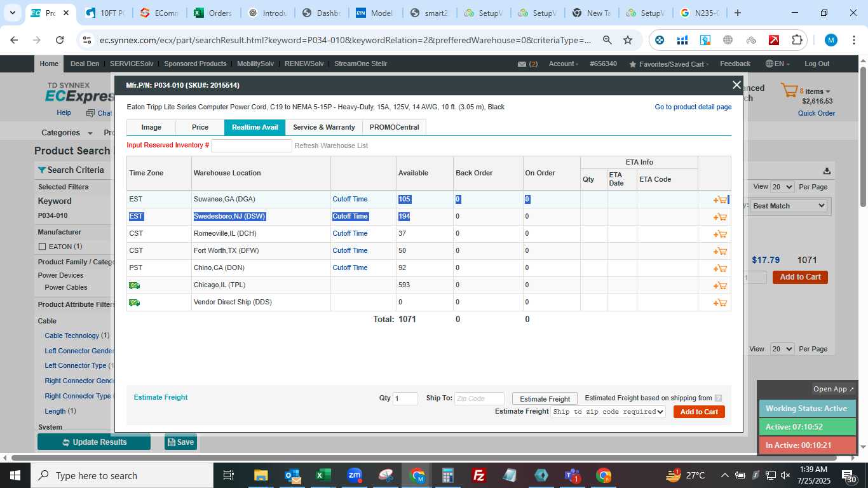Open Zoom from the taskbar
Screen dimensions: 868x488
point(355,475)
